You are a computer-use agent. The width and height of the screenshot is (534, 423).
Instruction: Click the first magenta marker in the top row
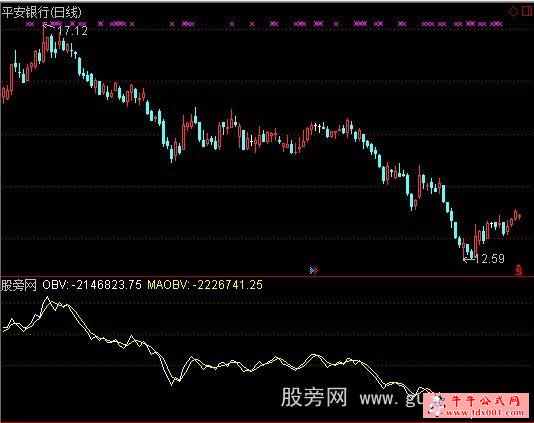(30, 24)
